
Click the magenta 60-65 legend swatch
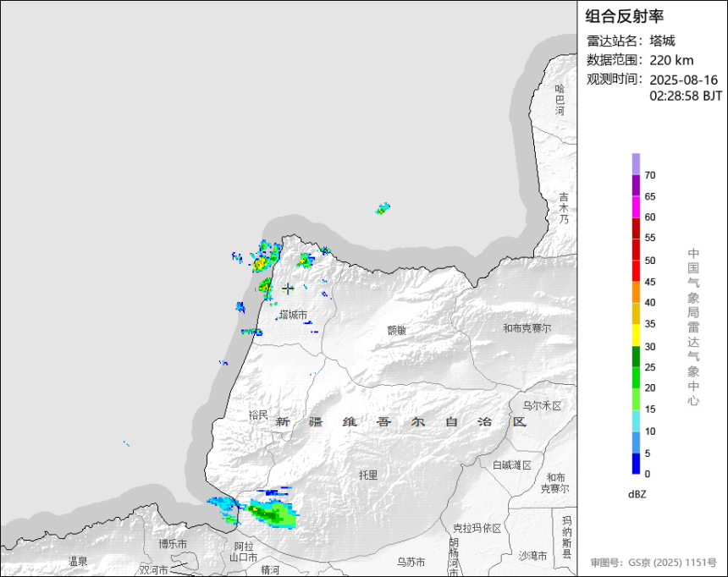tap(636, 206)
